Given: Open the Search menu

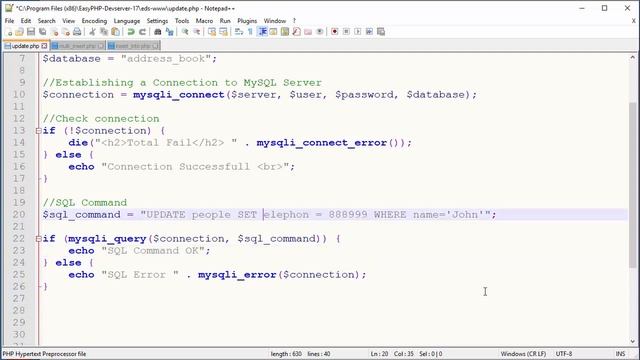Looking at the screenshot, I should [x=47, y=21].
